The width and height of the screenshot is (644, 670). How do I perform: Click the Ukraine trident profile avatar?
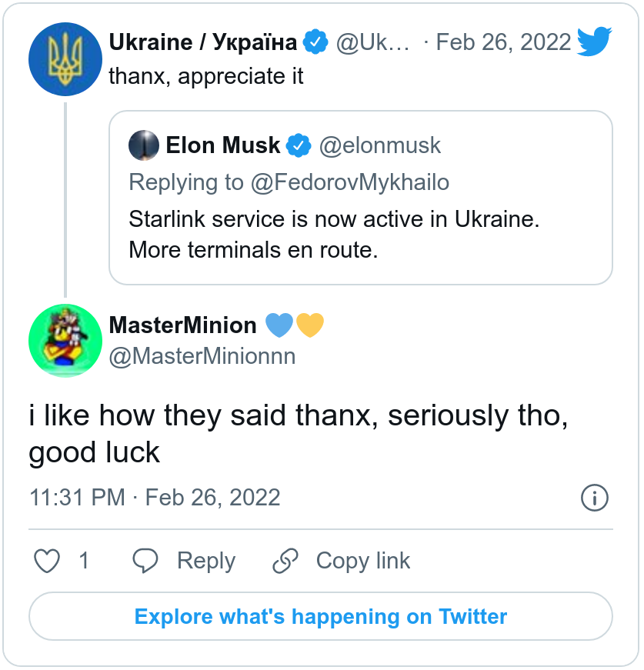pos(65,59)
